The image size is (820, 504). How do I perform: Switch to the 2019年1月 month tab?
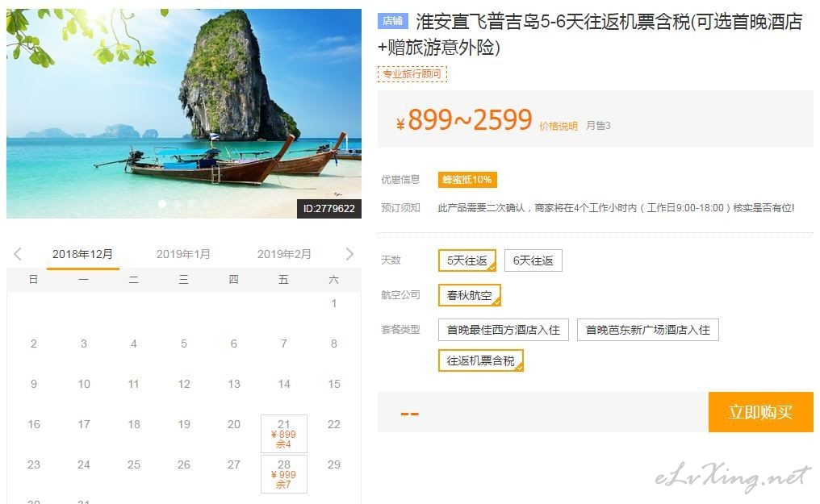183,254
